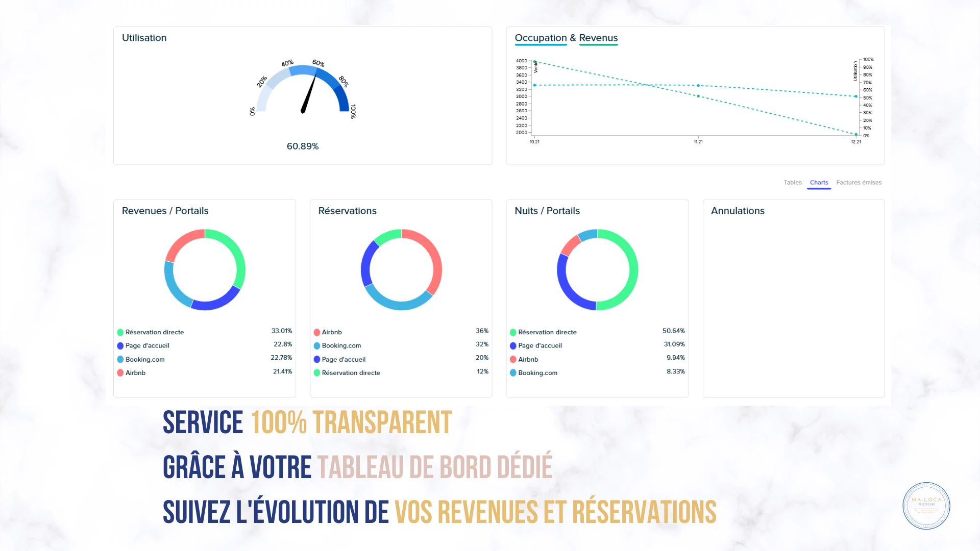This screenshot has height=551, width=980.
Task: Click Page d'accueil color dot in Revenues legend
Action: 120,346
